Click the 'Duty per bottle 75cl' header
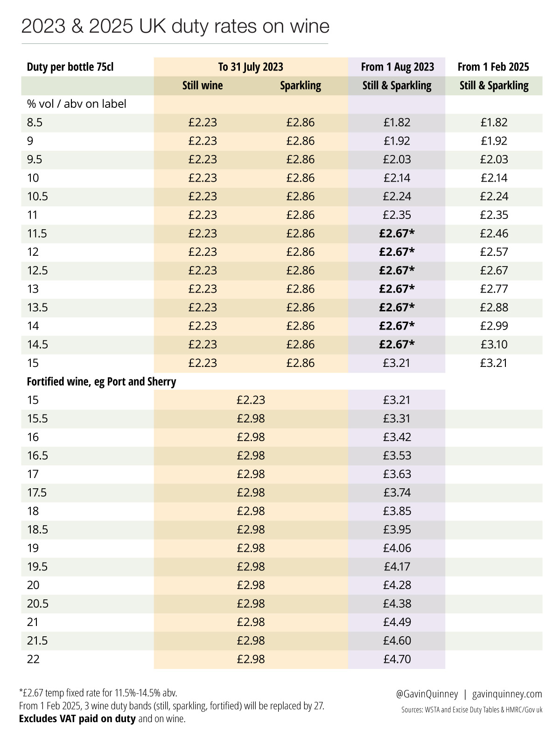 70,67
